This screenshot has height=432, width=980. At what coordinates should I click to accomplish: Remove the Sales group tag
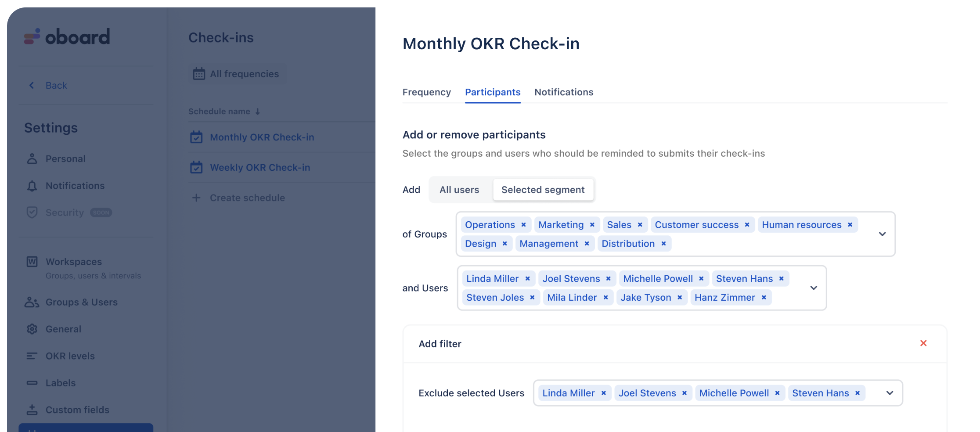(640, 225)
